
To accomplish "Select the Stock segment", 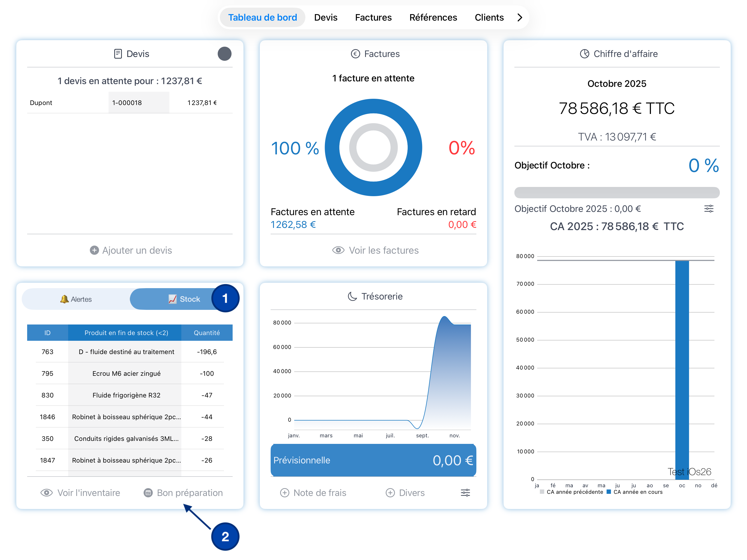I will point(184,299).
